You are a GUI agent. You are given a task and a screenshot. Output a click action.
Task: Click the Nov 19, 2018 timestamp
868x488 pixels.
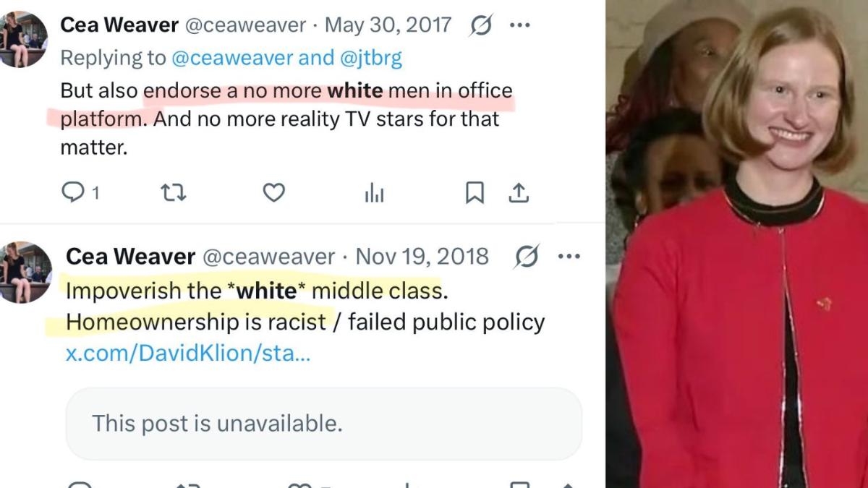[x=422, y=257]
